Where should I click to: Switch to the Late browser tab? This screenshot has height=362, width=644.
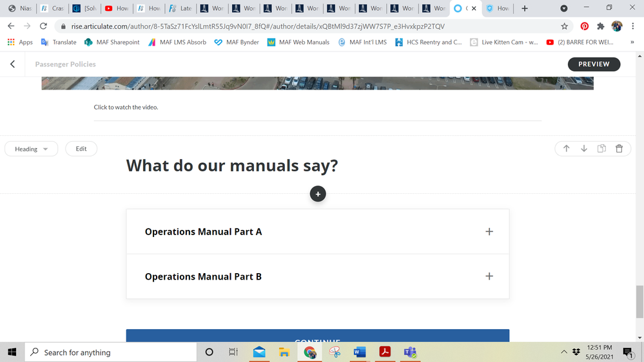[x=181, y=8]
